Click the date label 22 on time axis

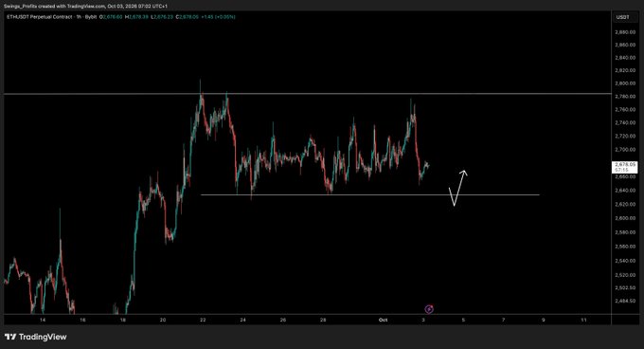[x=203, y=320]
